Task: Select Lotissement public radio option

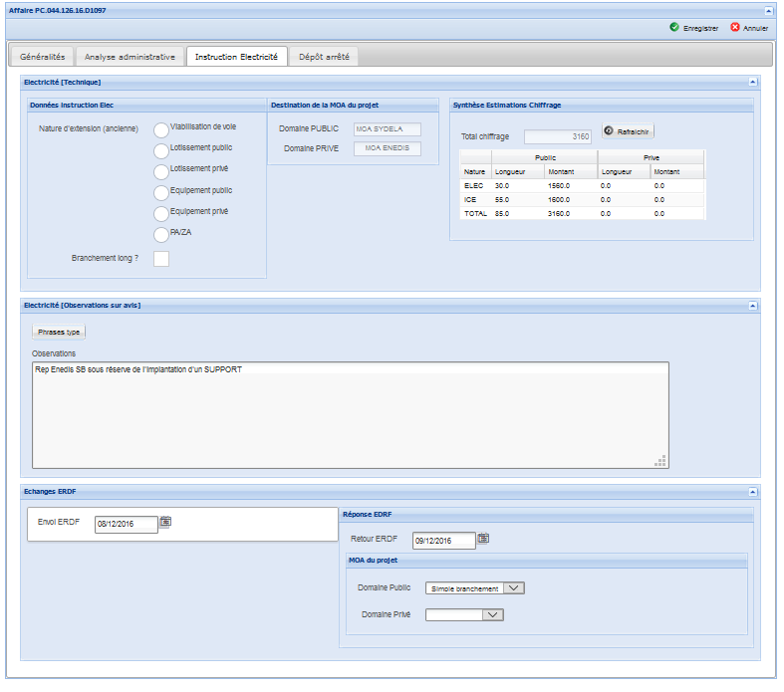Action: click(x=161, y=151)
